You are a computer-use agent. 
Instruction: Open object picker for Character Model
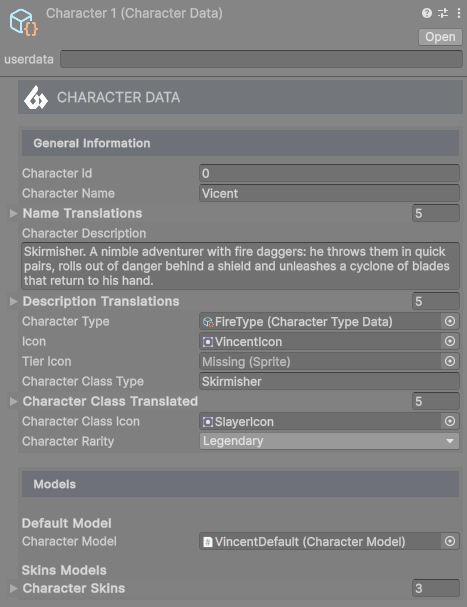450,541
